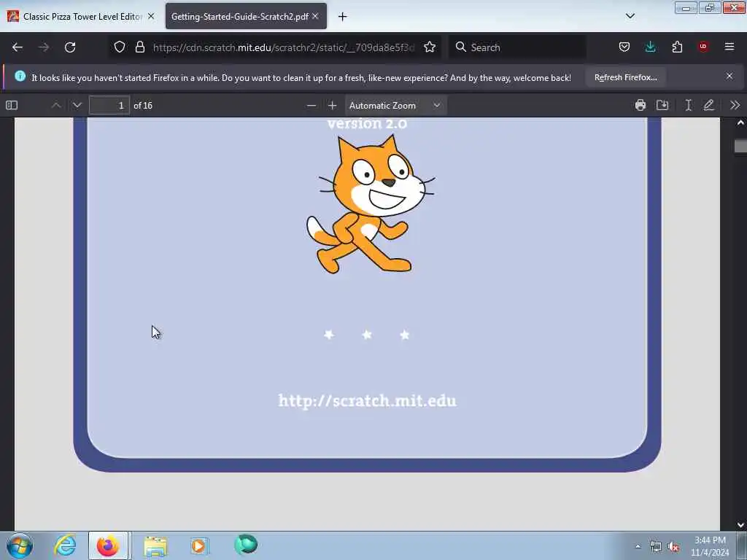The height and width of the screenshot is (560, 747).
Task: Click the vertical scrollbar thumb
Action: click(740, 146)
